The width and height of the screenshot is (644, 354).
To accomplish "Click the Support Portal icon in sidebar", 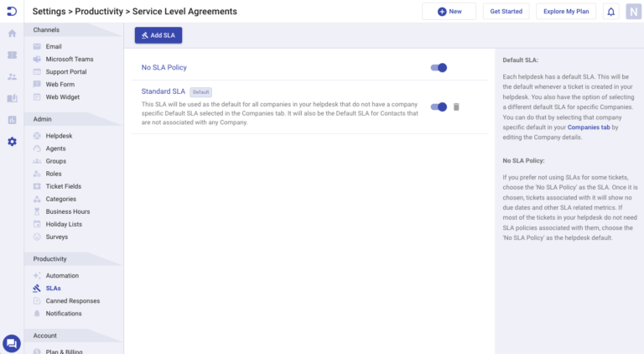I will [37, 72].
